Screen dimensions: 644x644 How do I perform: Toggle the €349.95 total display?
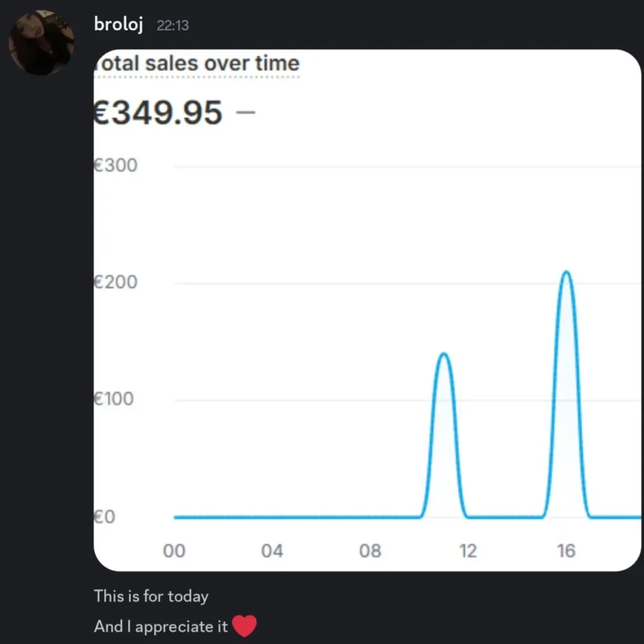click(x=159, y=112)
